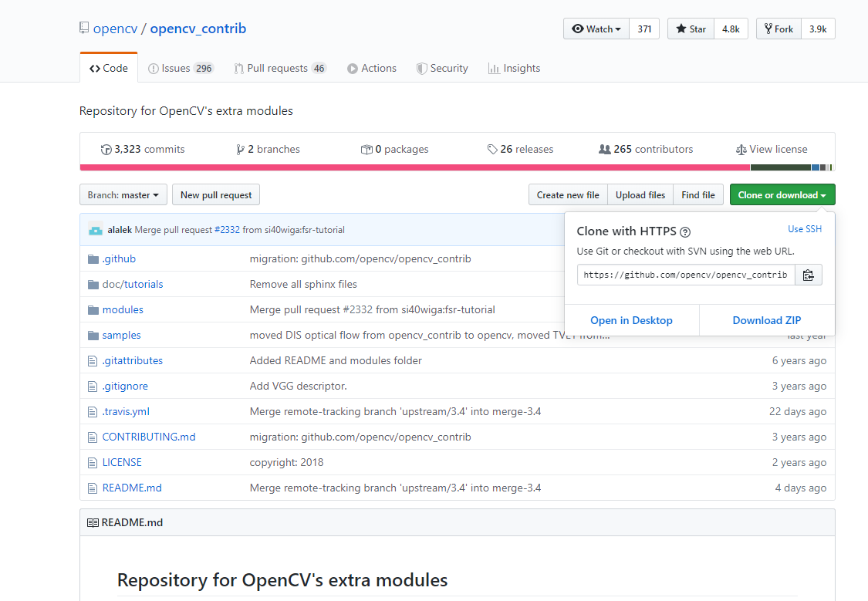Click the .travis.yml file icon
Image resolution: width=868 pixels, height=601 pixels.
(93, 412)
